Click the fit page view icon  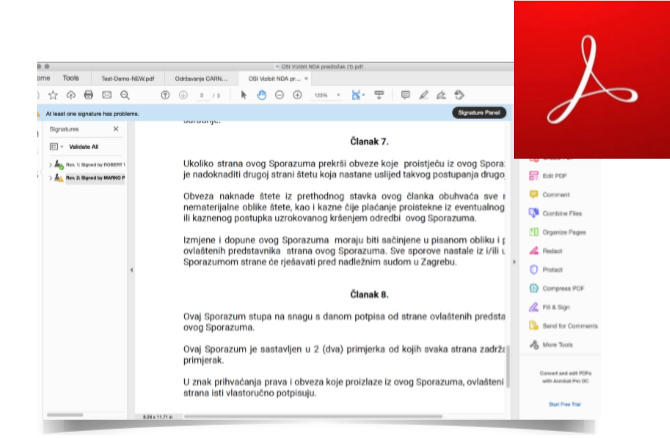tap(356, 95)
